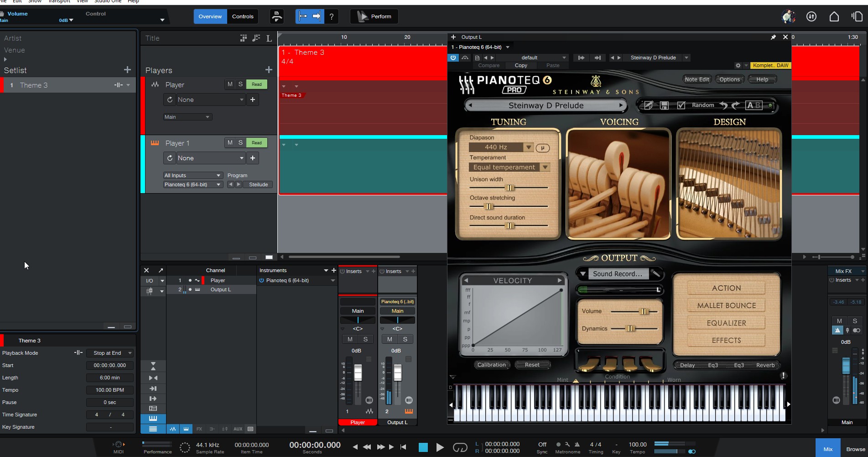Toggle the Loop button in transport bar
The height and width of the screenshot is (457, 868).
pos(460,447)
